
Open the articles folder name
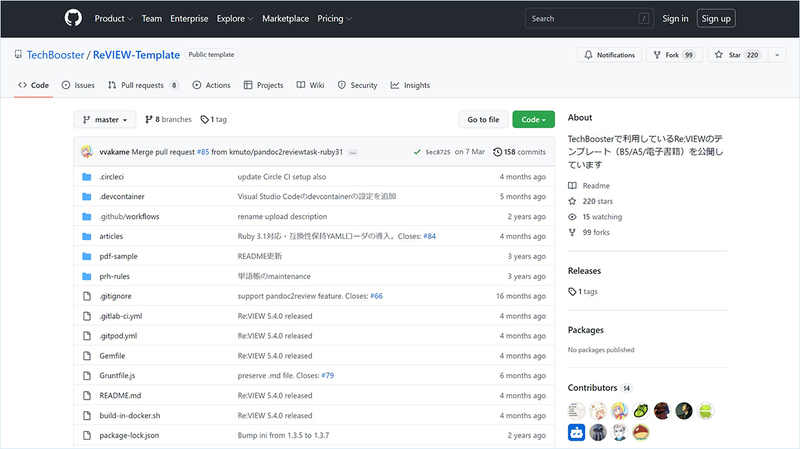(x=111, y=236)
